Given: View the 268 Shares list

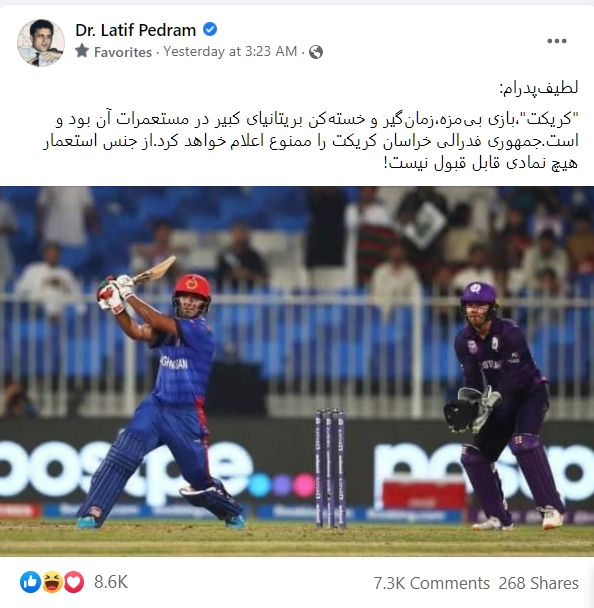Looking at the screenshot, I should 539,583.
